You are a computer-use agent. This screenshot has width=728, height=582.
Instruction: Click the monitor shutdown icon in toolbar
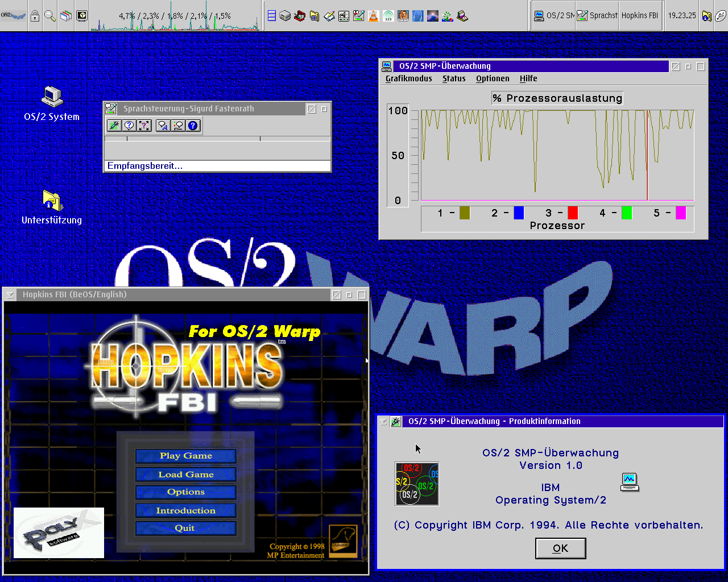(x=82, y=16)
